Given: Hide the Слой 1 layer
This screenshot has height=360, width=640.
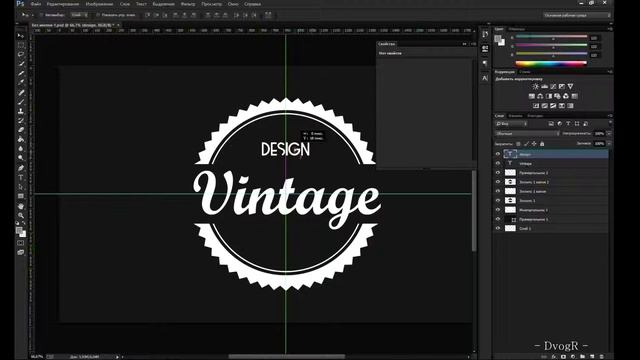Looking at the screenshot, I should [498, 229].
